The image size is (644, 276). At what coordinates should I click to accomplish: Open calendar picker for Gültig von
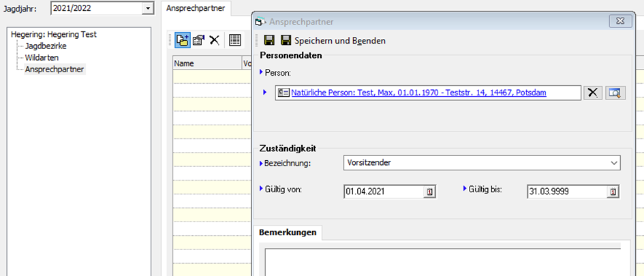[430, 192]
